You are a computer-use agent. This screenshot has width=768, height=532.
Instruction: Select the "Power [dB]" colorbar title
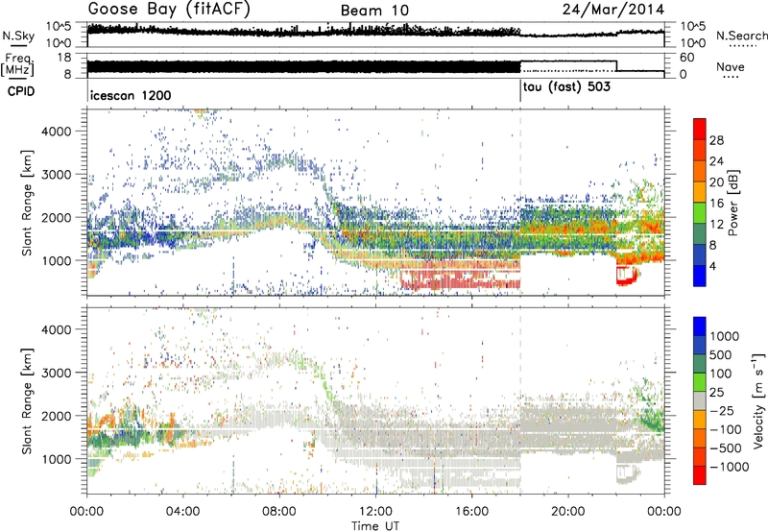[732, 203]
